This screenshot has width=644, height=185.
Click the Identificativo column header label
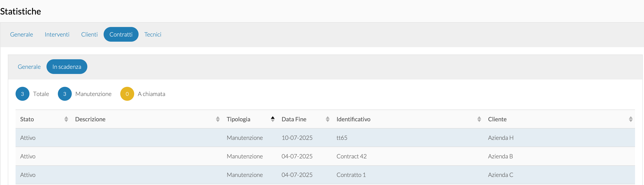pos(353,119)
